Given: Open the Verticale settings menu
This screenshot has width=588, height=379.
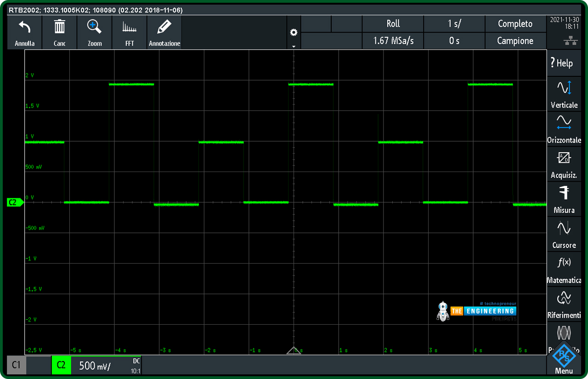Looking at the screenshot, I should tap(564, 94).
